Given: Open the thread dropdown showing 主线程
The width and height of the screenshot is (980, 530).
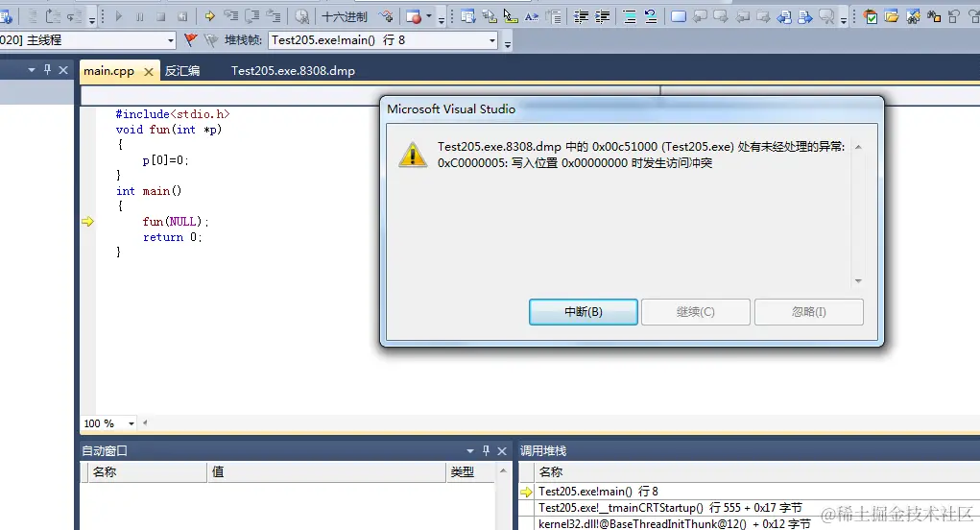Looking at the screenshot, I should 171,40.
